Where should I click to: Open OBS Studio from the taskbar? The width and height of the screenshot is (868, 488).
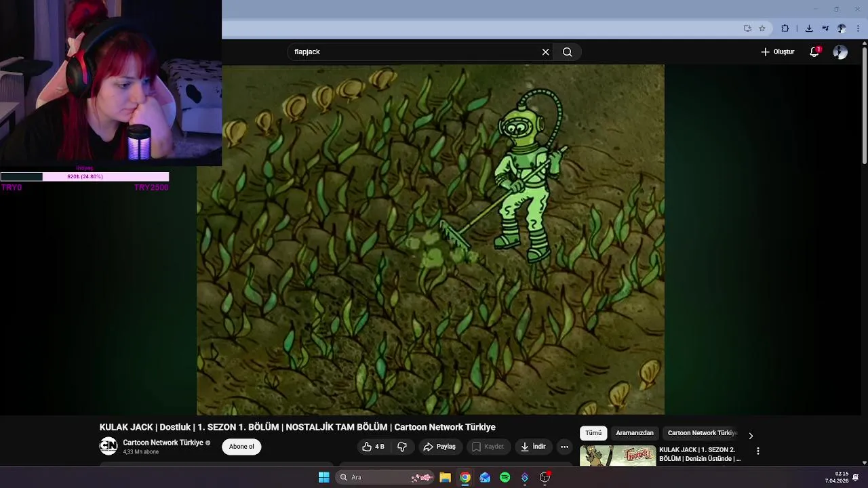[x=545, y=477]
